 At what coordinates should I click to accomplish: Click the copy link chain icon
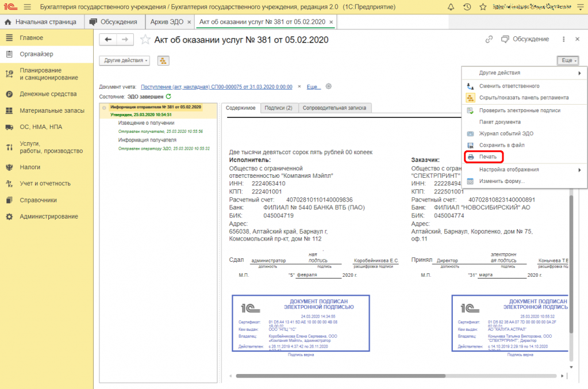tap(489, 39)
